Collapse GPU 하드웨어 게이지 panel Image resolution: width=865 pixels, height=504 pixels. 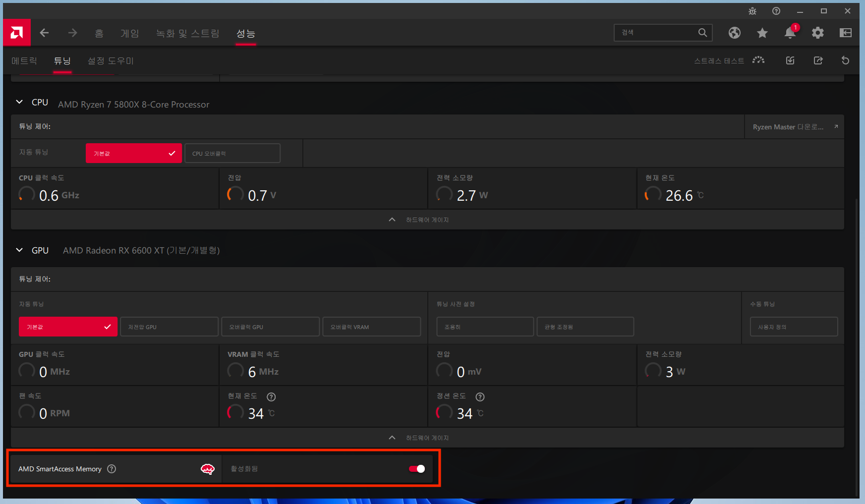point(427,438)
